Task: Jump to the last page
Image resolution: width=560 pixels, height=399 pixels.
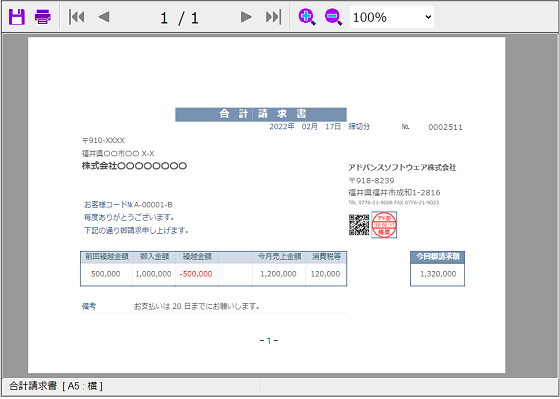Action: click(x=273, y=17)
